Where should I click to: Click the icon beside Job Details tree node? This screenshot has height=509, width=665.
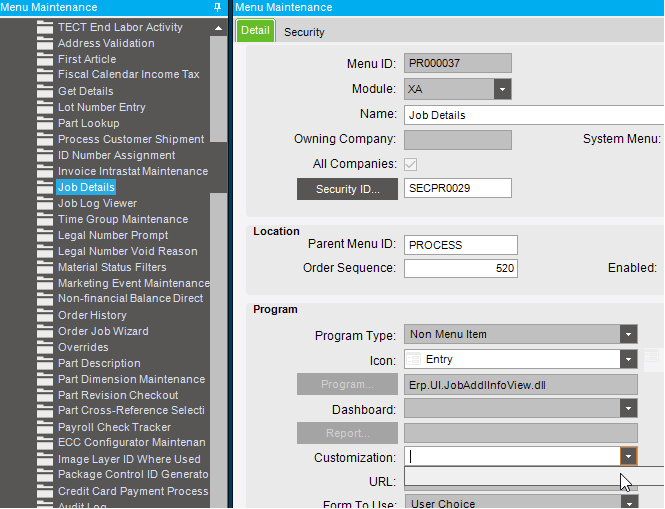(x=45, y=188)
